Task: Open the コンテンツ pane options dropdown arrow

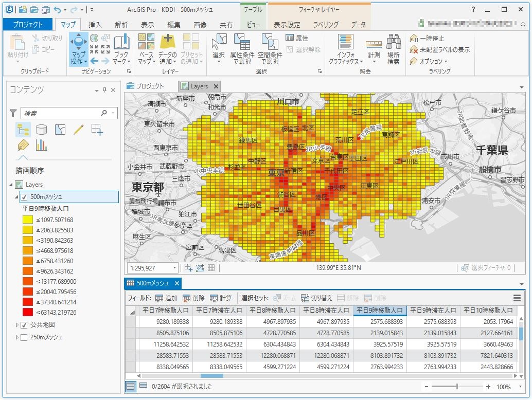Action: [x=97, y=90]
